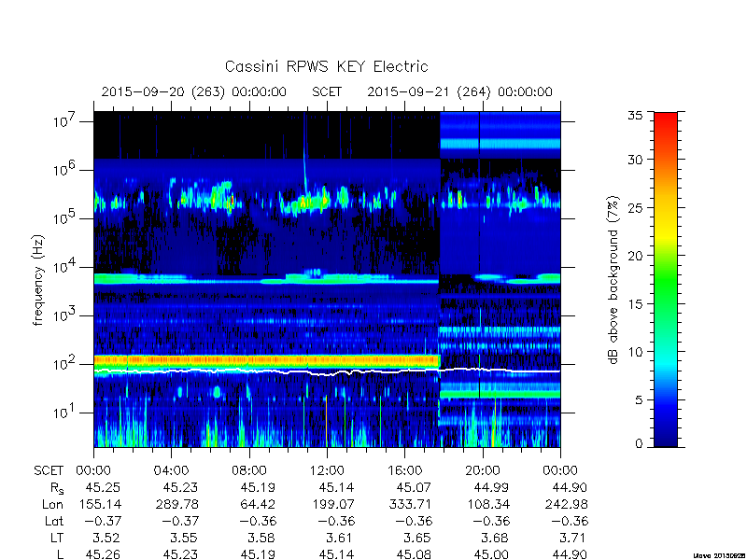This screenshot has height=560, width=747.
Task: Click the L value 45.26
Action: (103, 554)
